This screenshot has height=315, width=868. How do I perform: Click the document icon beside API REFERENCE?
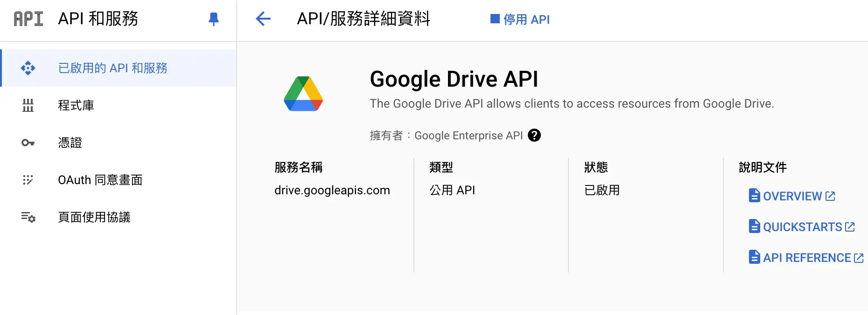(754, 257)
